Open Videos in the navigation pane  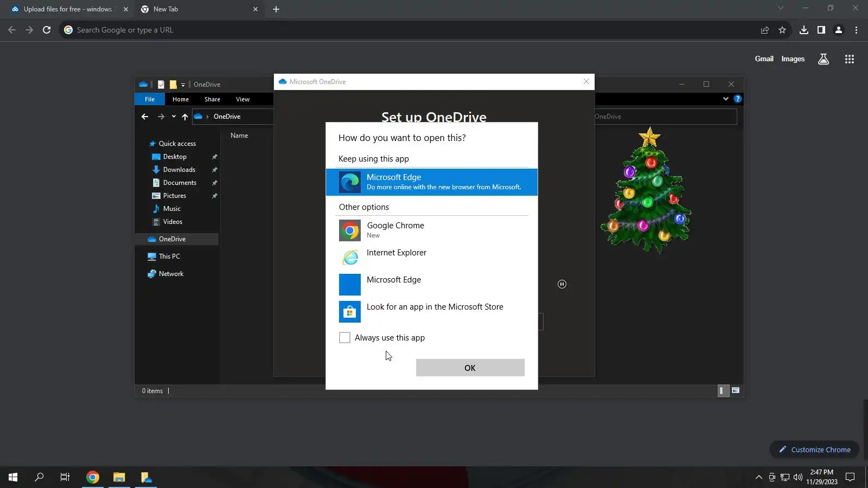[173, 222]
